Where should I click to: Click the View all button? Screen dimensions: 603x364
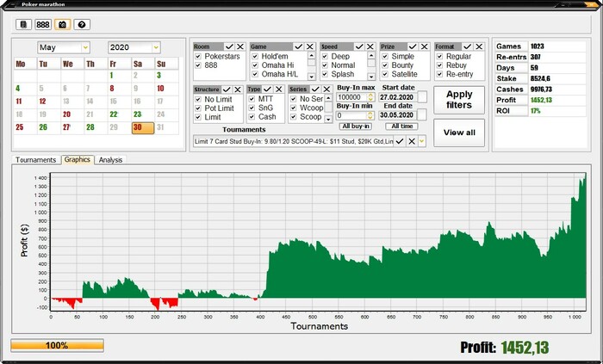(x=459, y=133)
